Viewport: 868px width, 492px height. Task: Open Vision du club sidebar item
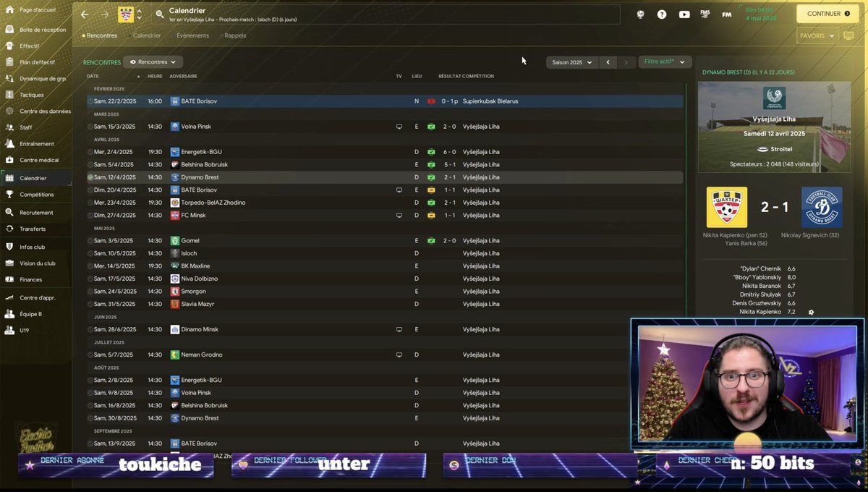pyautogui.click(x=36, y=263)
